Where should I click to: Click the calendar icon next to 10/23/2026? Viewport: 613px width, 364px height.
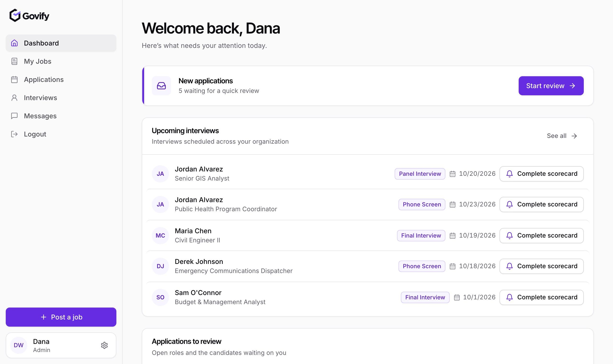click(x=452, y=205)
